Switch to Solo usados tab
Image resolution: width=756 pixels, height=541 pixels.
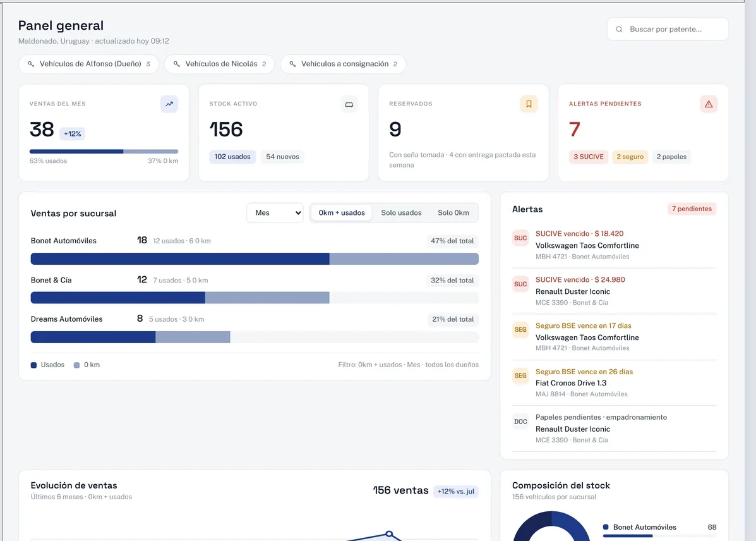tap(401, 213)
